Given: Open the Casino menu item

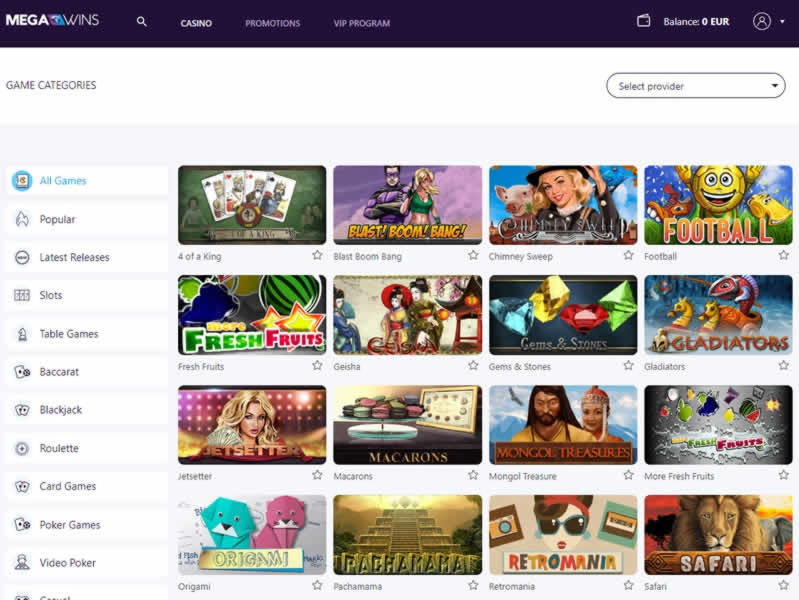Looking at the screenshot, I should [196, 23].
